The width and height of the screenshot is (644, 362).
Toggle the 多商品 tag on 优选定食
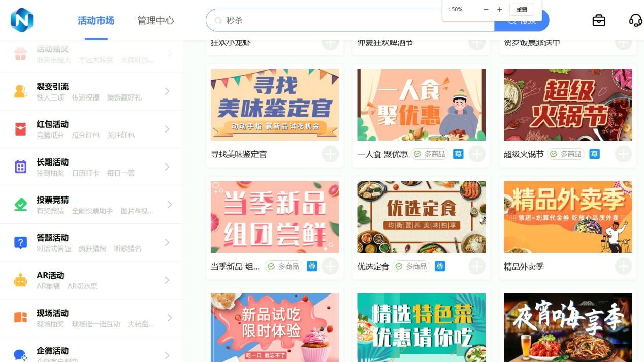pos(412,267)
